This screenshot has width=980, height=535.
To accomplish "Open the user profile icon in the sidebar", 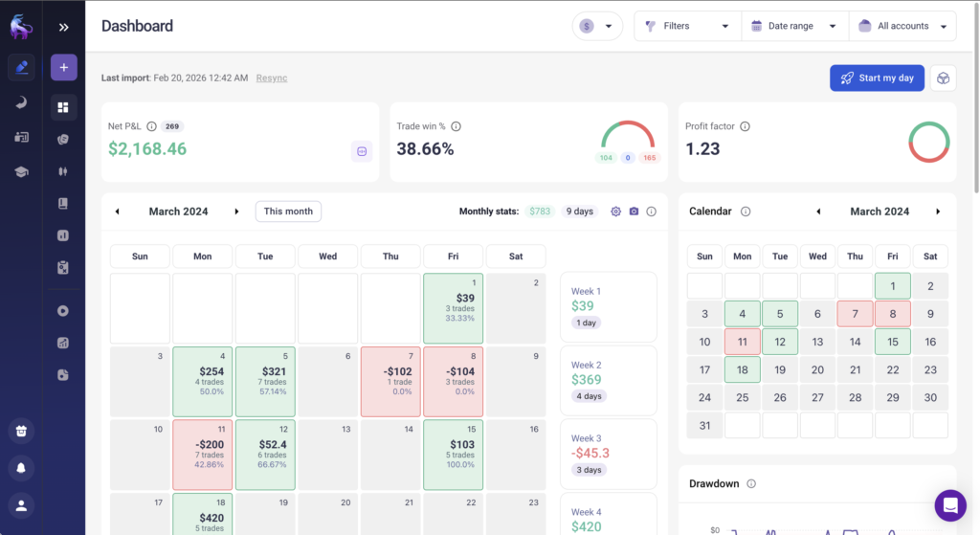I will (x=21, y=504).
